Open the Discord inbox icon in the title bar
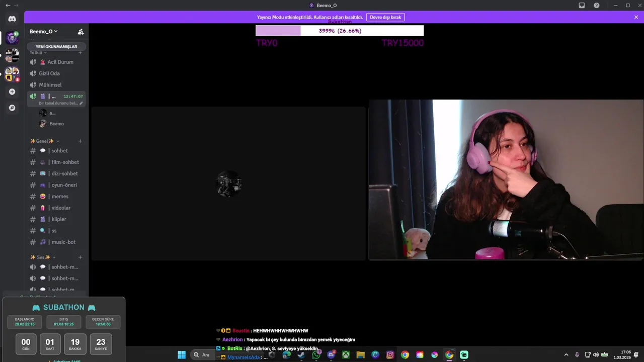This screenshot has width=644, height=362. pyautogui.click(x=582, y=6)
